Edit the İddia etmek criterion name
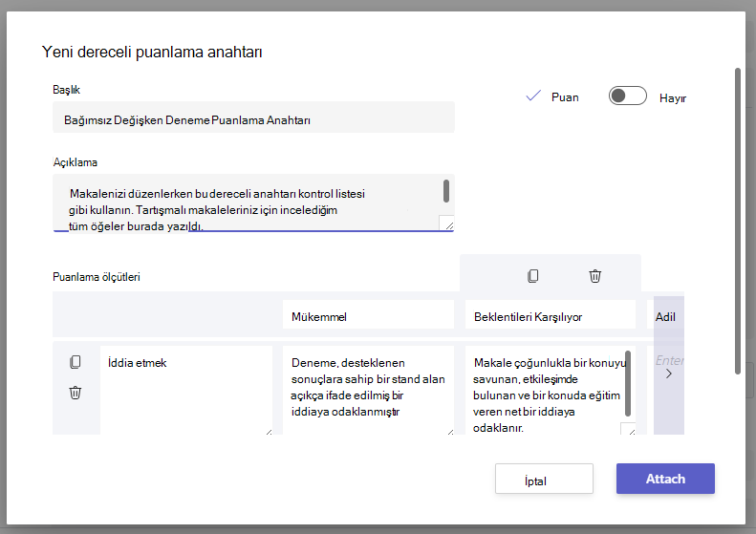This screenshot has width=756, height=534. click(186, 390)
